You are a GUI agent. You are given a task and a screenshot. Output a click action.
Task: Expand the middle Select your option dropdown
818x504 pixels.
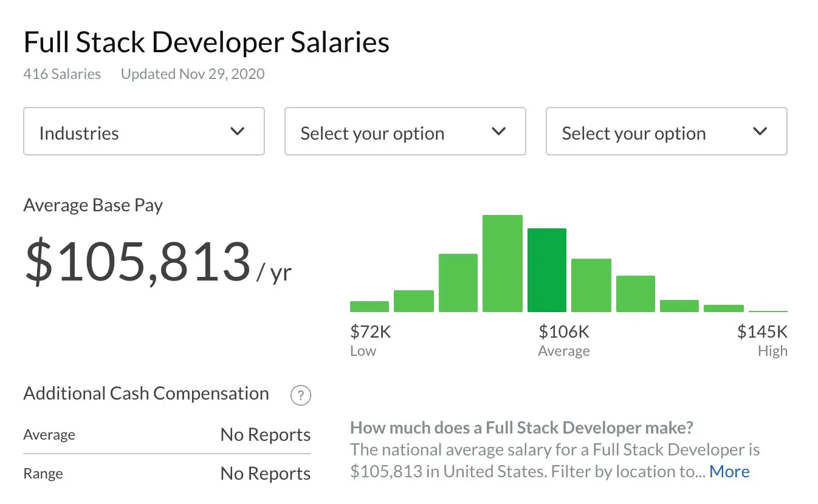[405, 131]
